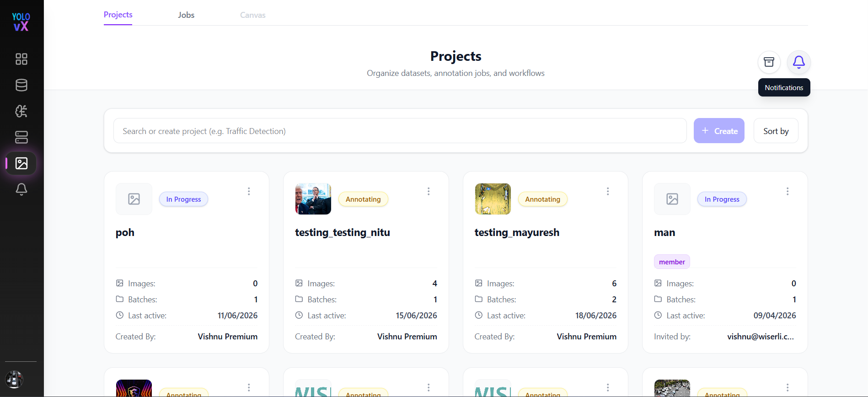Open the server stack icon in sidebar
Viewport: 868px width, 397px height.
tap(21, 137)
